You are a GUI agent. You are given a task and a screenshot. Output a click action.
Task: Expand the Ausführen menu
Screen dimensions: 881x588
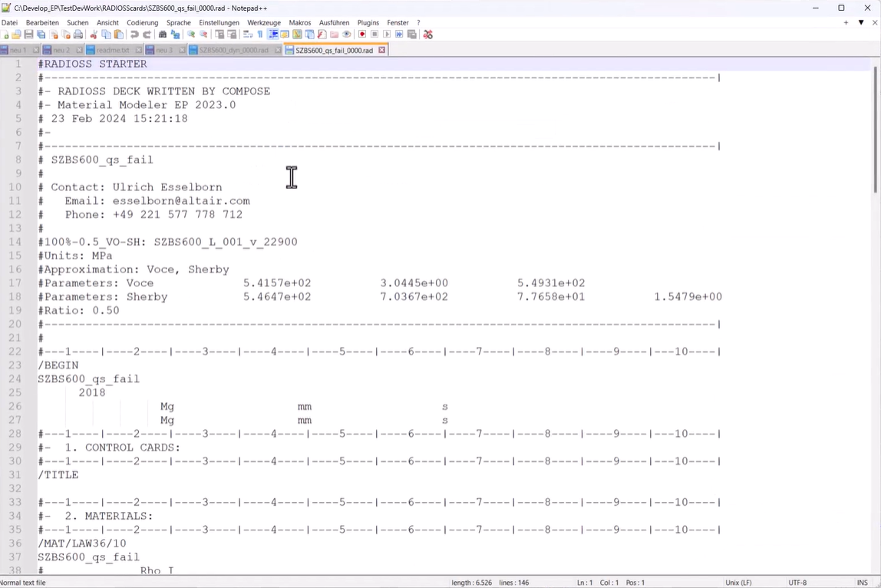coord(335,22)
